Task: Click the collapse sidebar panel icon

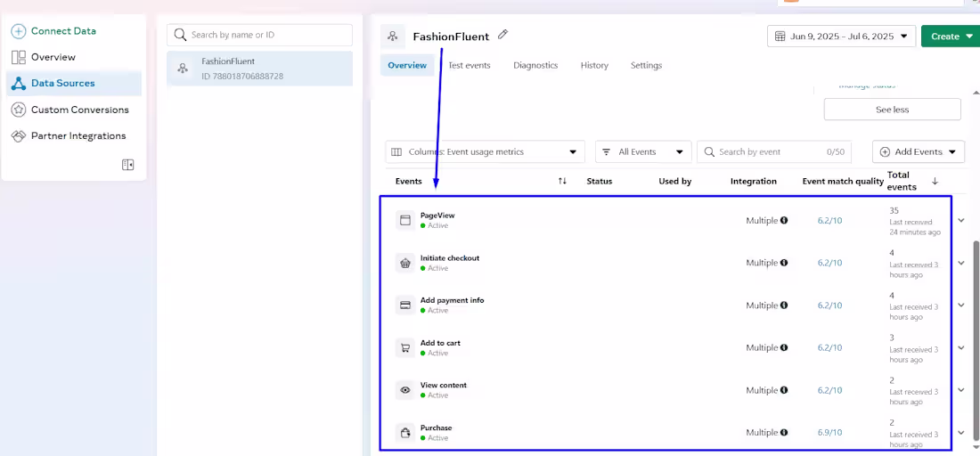Action: click(128, 165)
